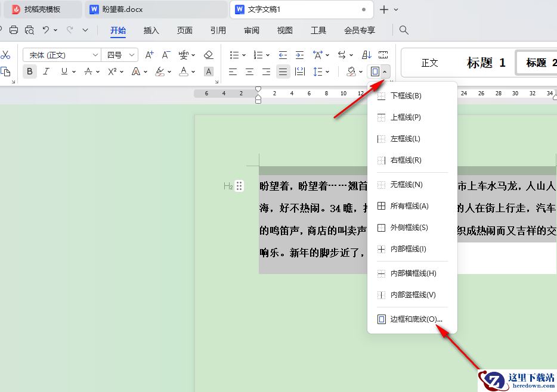Select 无框线(N) menu item
Image resolution: width=557 pixels, height=392 pixels.
pos(412,185)
